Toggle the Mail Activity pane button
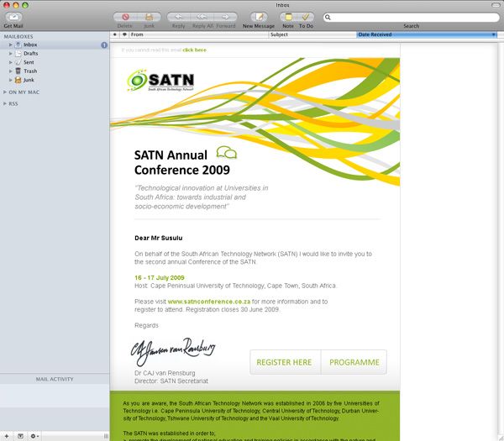This screenshot has height=441, width=504. click(x=20, y=436)
